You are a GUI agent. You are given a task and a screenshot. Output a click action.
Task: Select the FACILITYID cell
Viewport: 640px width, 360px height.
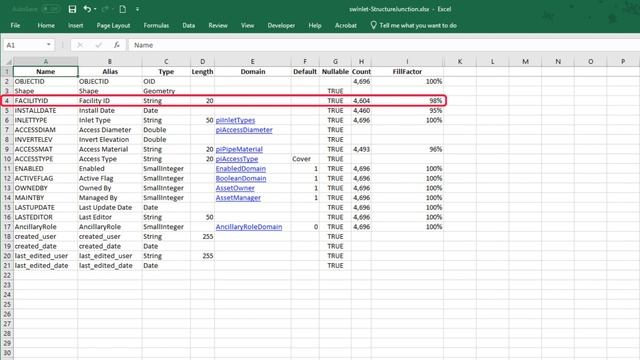point(45,101)
